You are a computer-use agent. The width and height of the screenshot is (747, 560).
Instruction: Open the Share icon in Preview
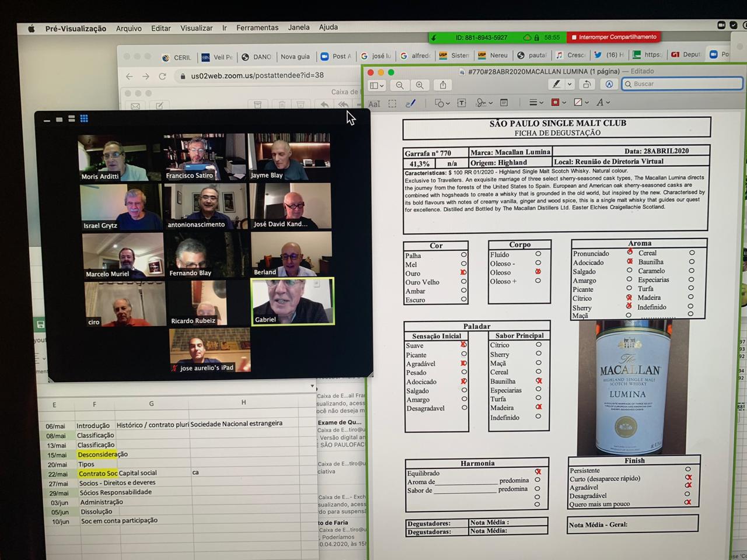pyautogui.click(x=443, y=85)
